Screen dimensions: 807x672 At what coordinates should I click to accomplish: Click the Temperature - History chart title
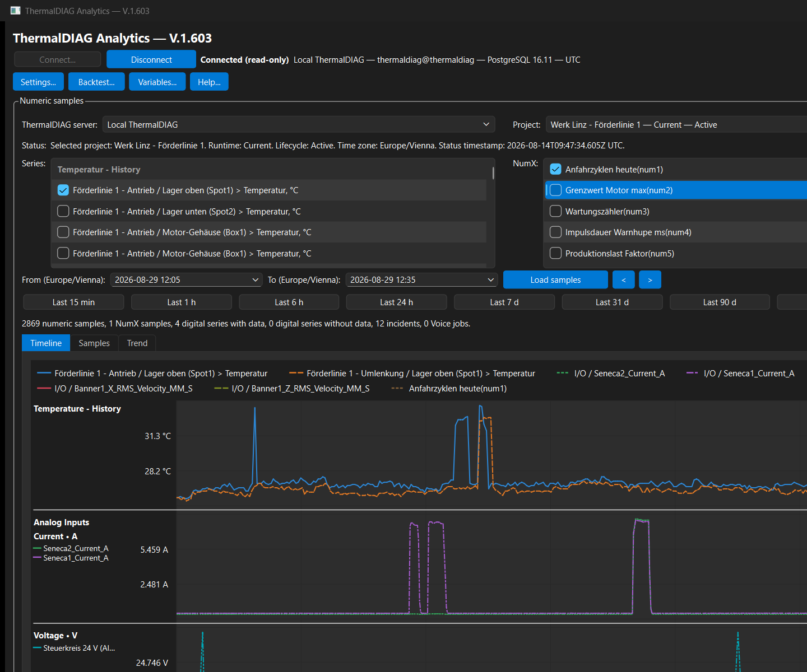77,408
